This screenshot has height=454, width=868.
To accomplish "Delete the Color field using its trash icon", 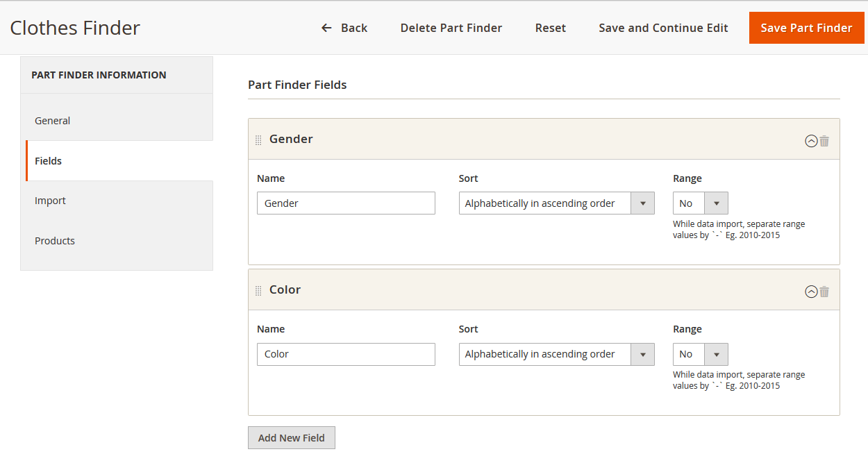I will [824, 292].
